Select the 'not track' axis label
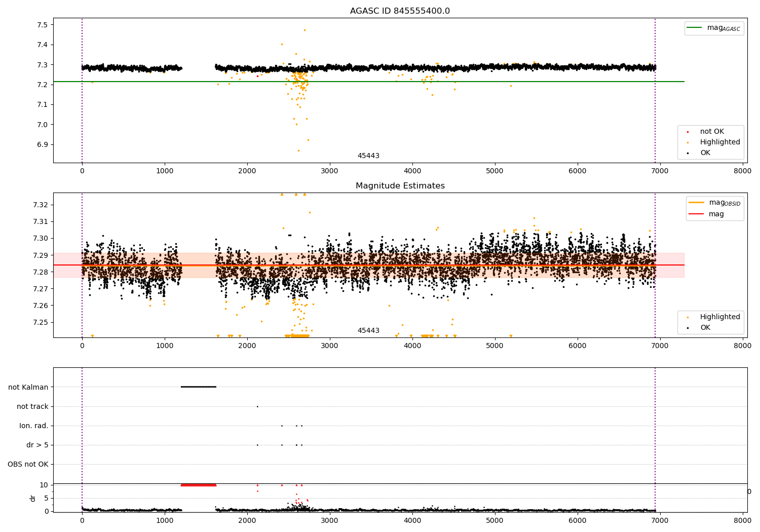 [32, 406]
